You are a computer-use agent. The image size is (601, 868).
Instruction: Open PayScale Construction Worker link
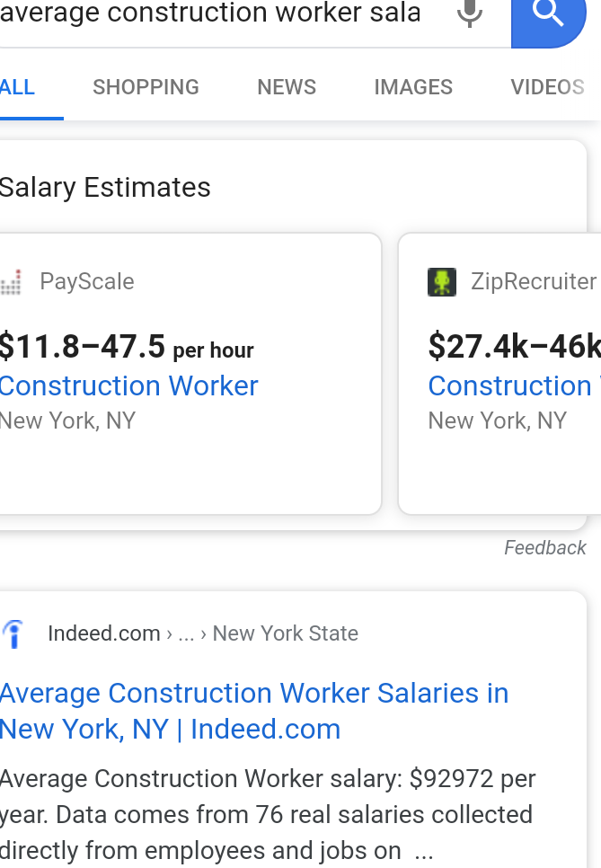pos(129,385)
